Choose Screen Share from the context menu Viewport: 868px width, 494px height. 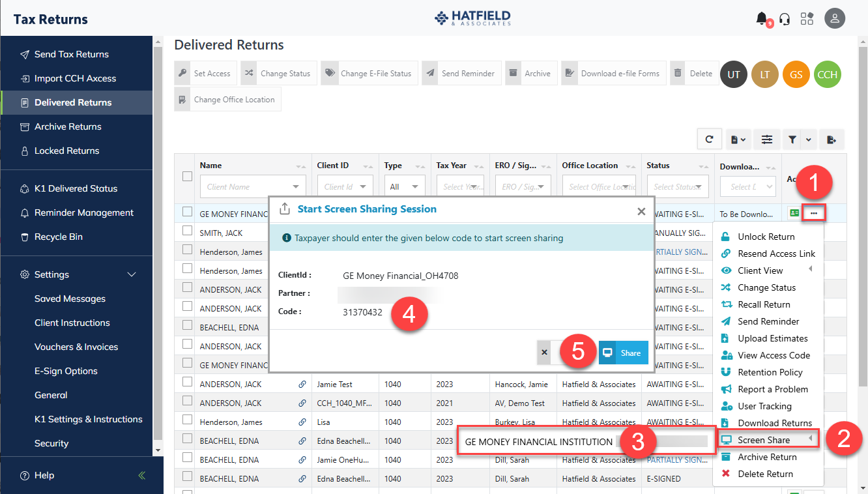(763, 440)
